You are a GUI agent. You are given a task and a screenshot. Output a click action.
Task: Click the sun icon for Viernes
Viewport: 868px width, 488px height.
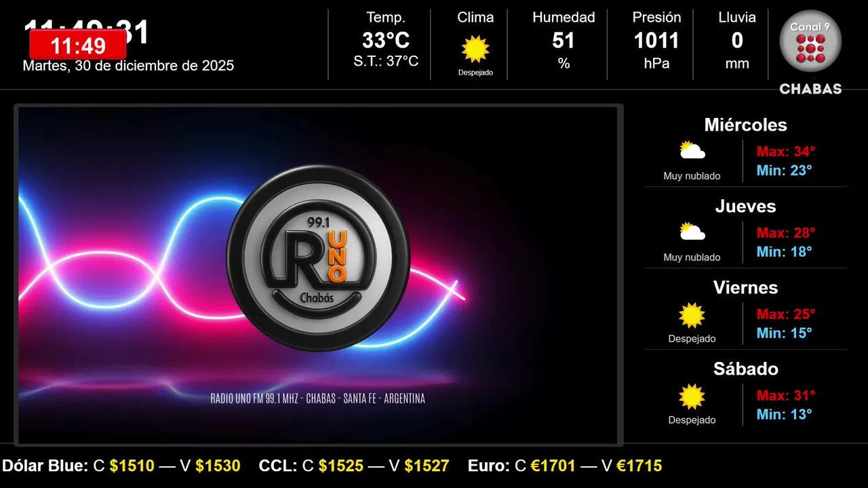point(692,315)
